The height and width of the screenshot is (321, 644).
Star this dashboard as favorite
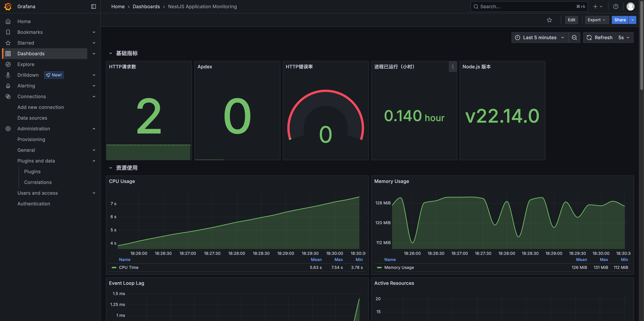click(x=549, y=20)
